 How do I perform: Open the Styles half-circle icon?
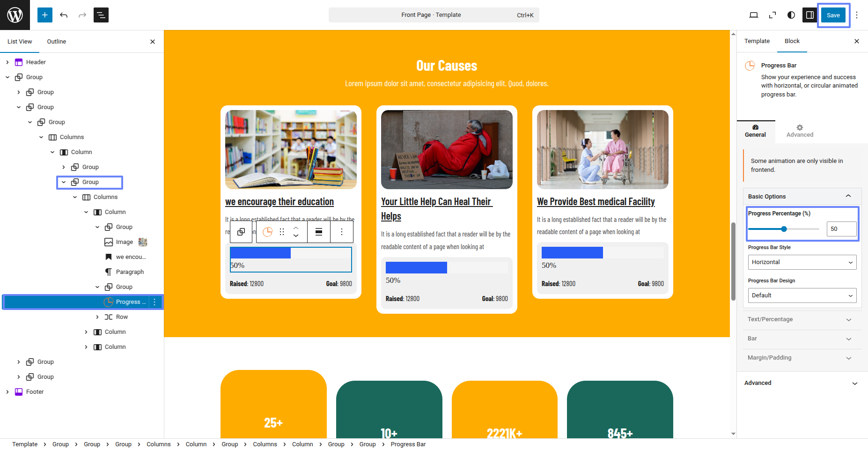coord(791,15)
